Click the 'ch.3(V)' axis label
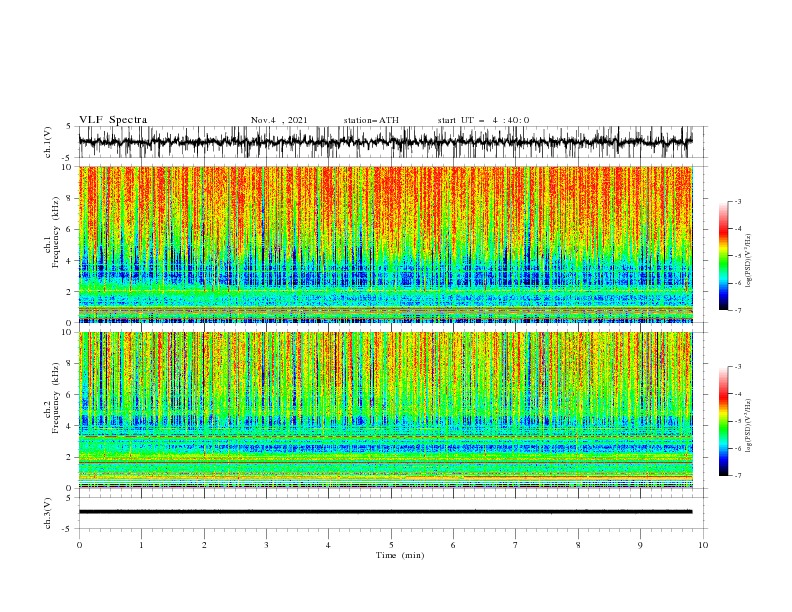 tap(48, 513)
